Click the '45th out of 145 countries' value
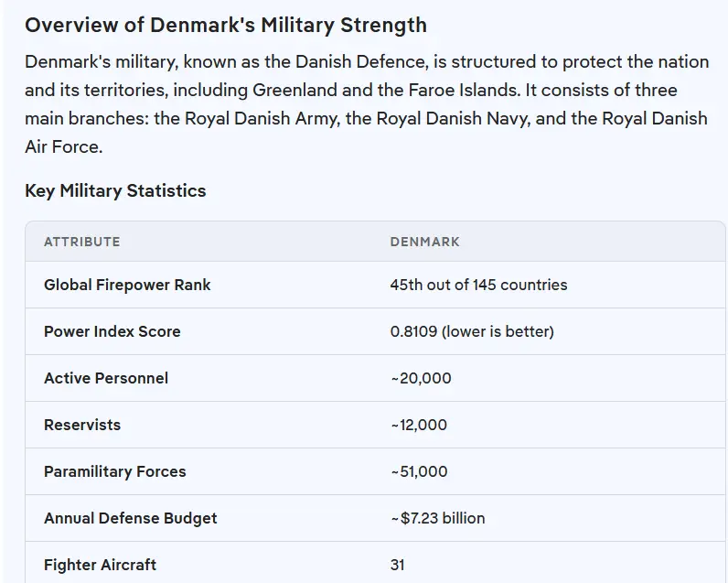The width and height of the screenshot is (728, 583). point(478,285)
